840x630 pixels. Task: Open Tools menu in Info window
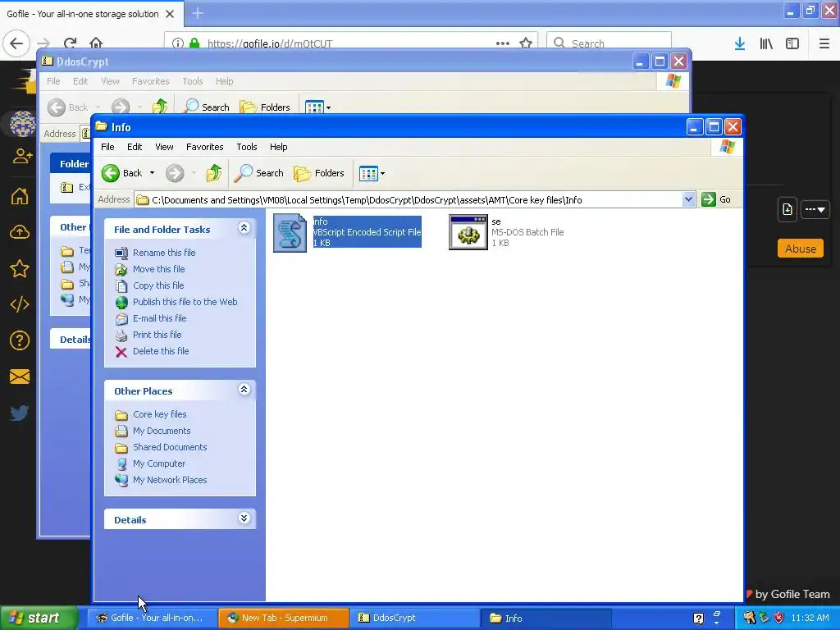coord(247,147)
